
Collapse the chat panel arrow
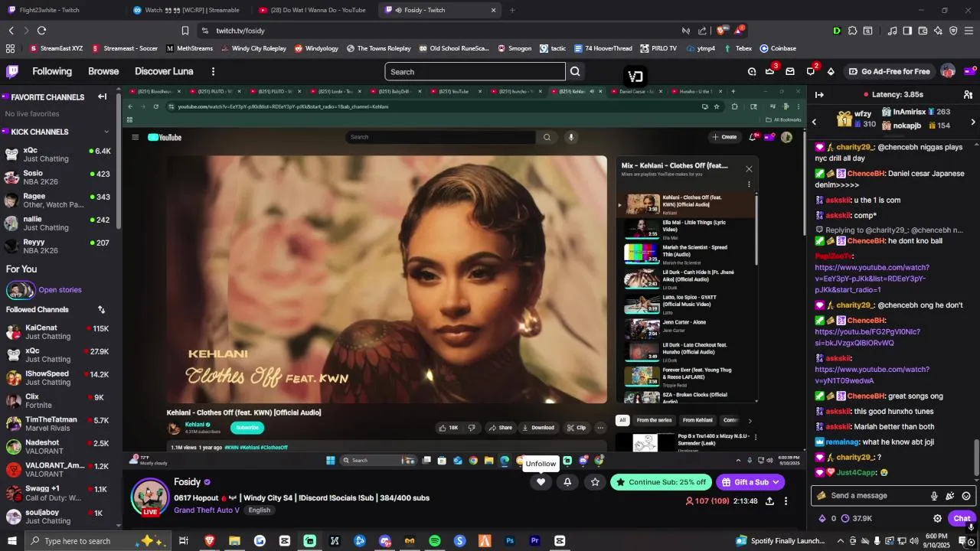point(819,94)
